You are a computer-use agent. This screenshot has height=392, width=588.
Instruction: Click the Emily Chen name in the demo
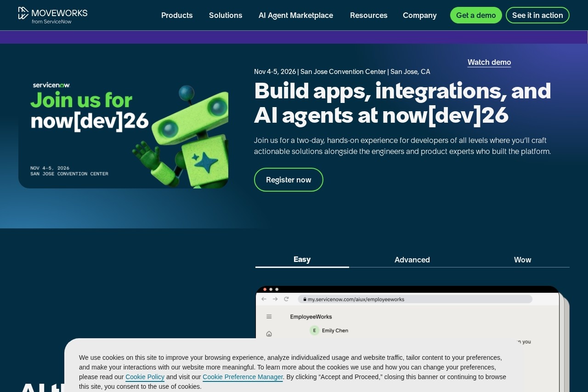tap(335, 330)
